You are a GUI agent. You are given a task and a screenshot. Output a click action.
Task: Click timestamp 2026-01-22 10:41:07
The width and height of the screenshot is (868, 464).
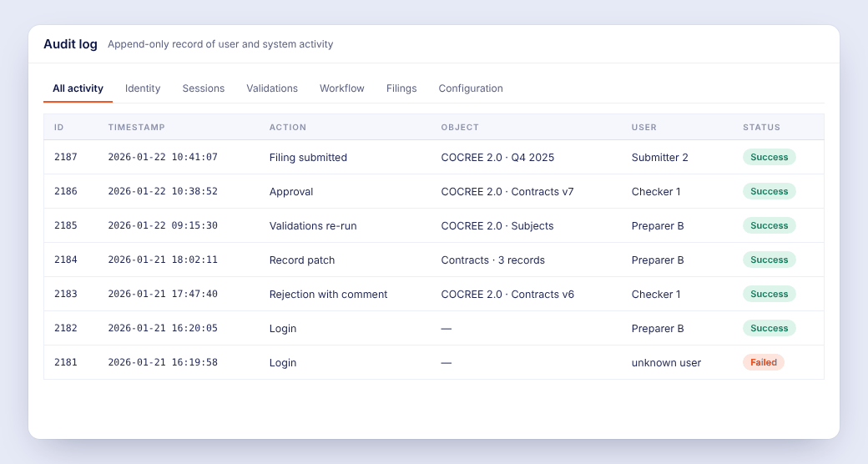(163, 157)
